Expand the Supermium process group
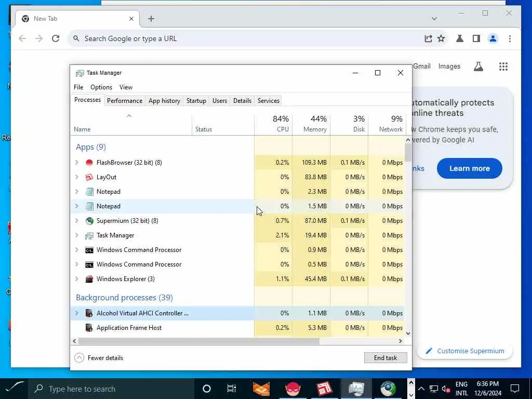This screenshot has width=532, height=399. pyautogui.click(x=77, y=221)
